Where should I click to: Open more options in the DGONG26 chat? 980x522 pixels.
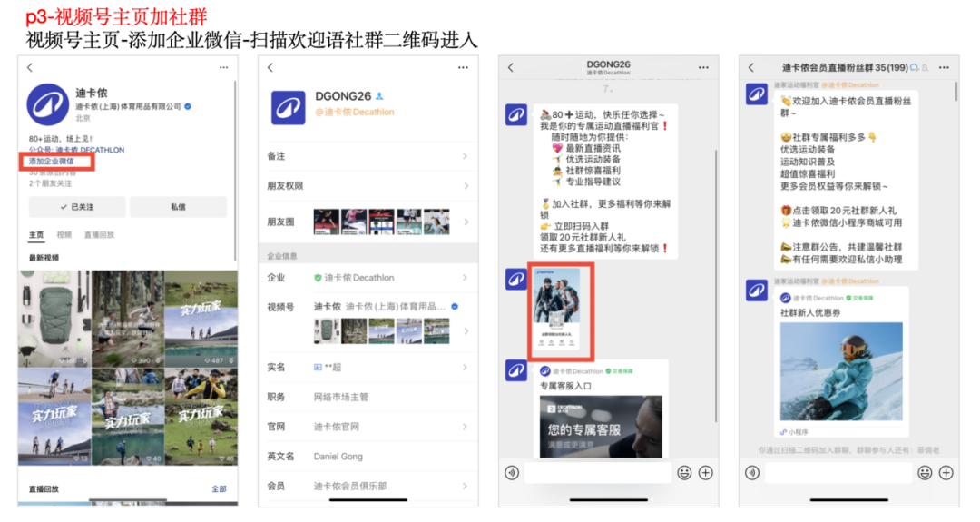[703, 67]
